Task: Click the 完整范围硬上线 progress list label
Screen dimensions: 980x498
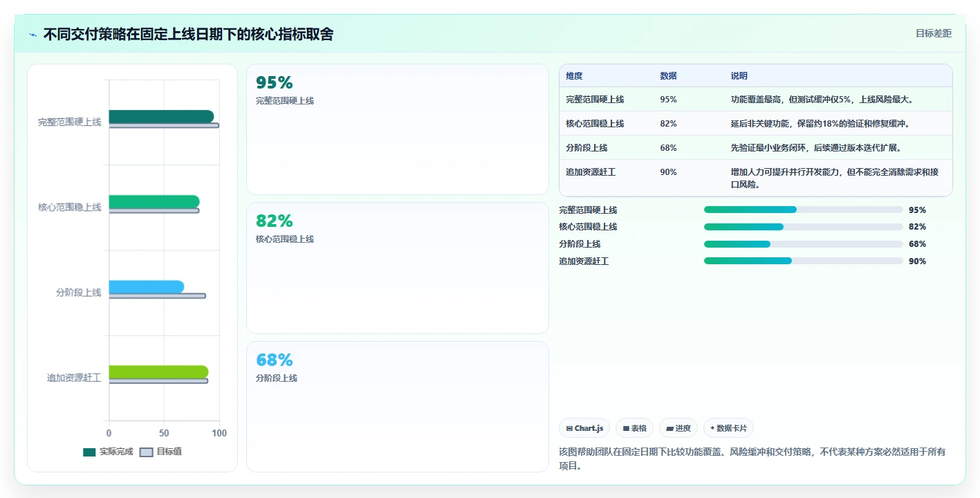Action: 588,210
